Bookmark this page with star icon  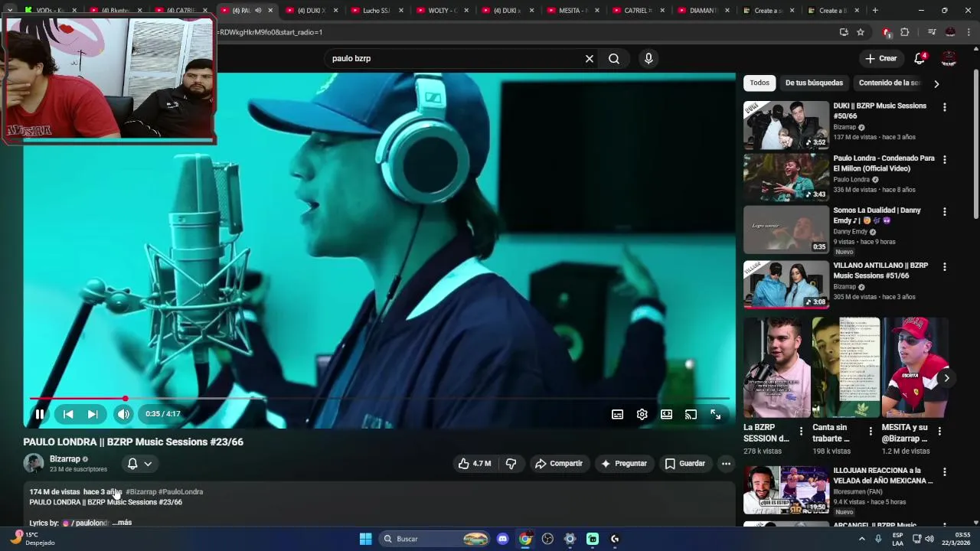click(861, 32)
